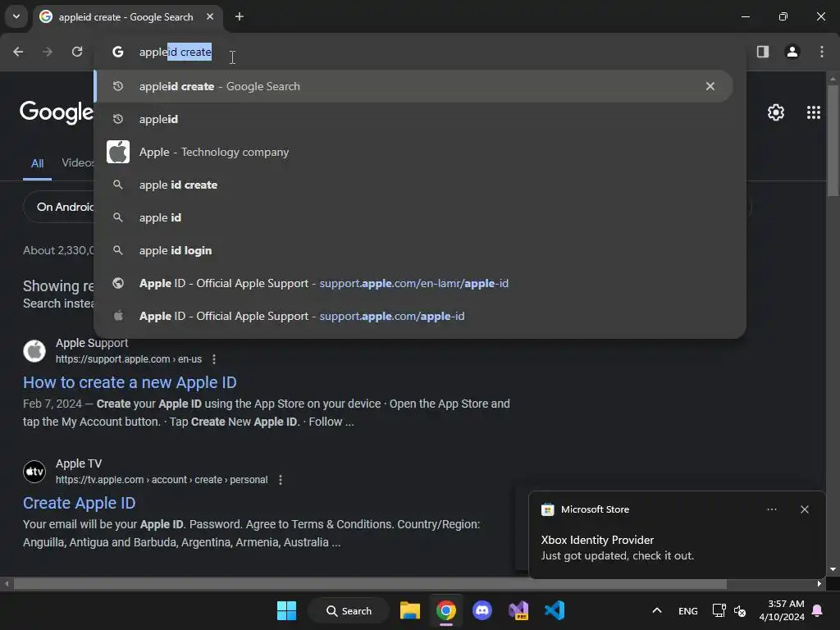Open Microsoft Store notification options menu
This screenshot has width=840, height=630.
coord(771,509)
